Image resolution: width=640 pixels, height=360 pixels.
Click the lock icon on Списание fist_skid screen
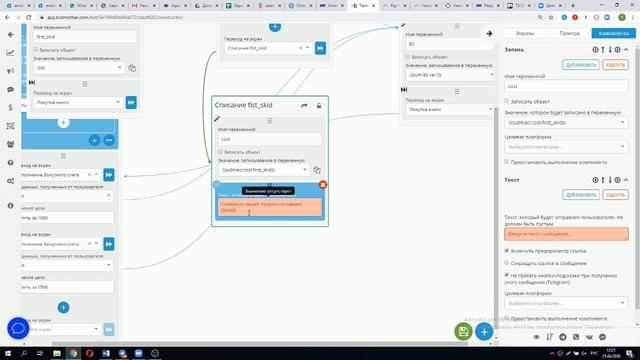(x=319, y=106)
